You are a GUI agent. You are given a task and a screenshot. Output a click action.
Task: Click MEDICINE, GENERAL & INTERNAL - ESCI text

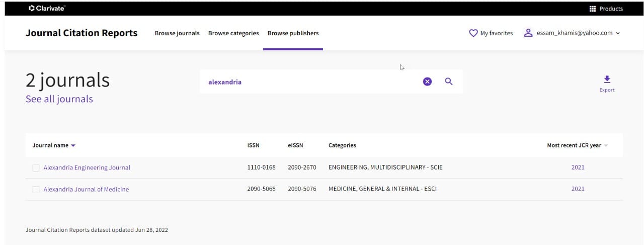pos(382,189)
